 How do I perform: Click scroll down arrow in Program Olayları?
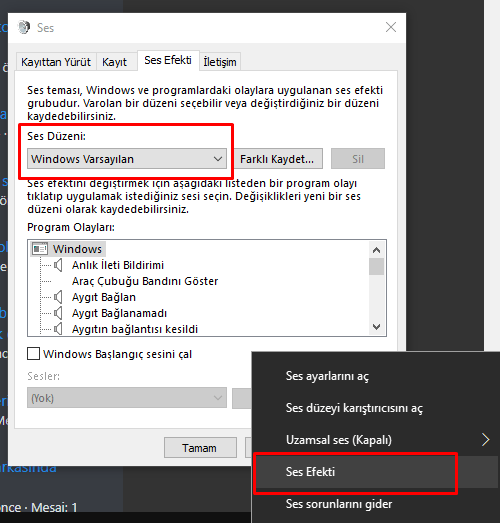[x=377, y=327]
